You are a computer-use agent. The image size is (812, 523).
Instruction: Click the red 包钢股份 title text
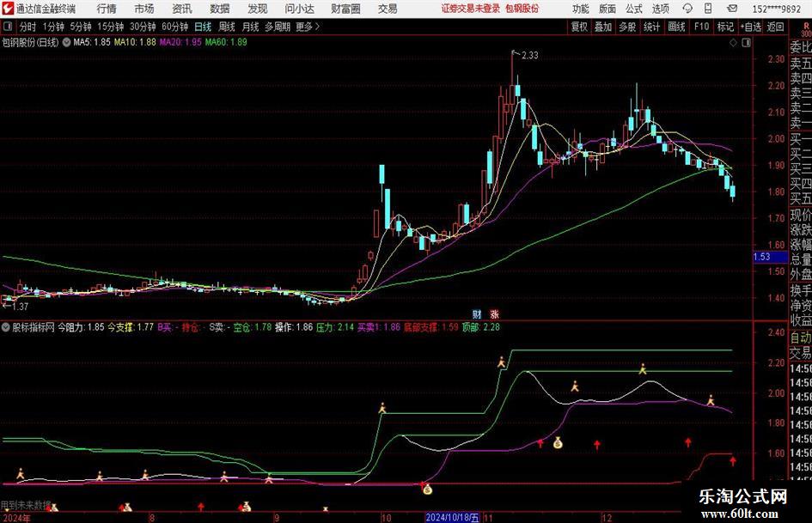coord(522,9)
